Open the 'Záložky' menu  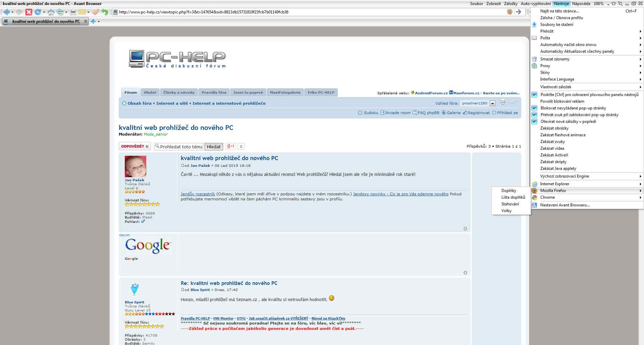tap(511, 4)
